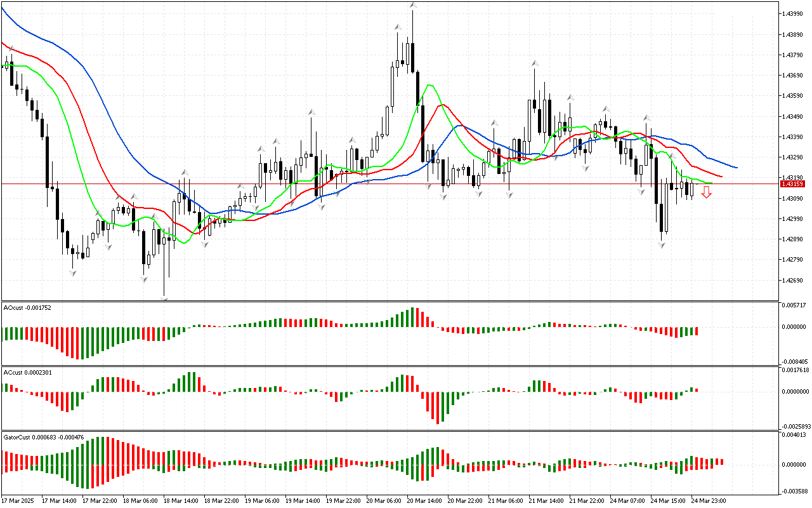This screenshot has width=812, height=508.
Task: Click the 18 Mar 22:00 time label
Action: coord(221,500)
